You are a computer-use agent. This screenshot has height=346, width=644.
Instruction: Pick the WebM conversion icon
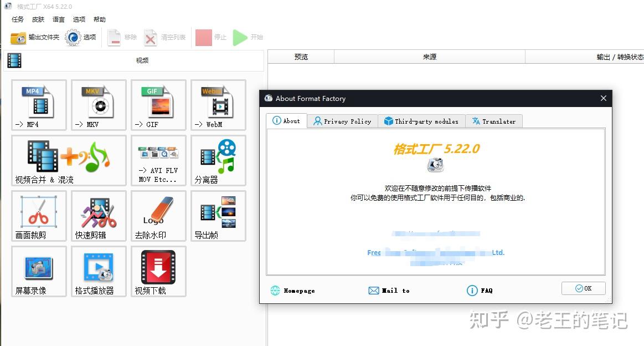(x=218, y=105)
